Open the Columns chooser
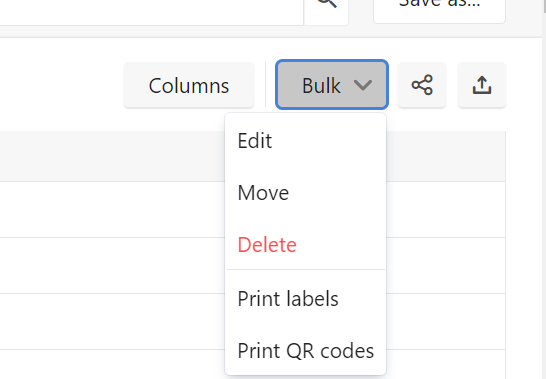 pos(189,85)
